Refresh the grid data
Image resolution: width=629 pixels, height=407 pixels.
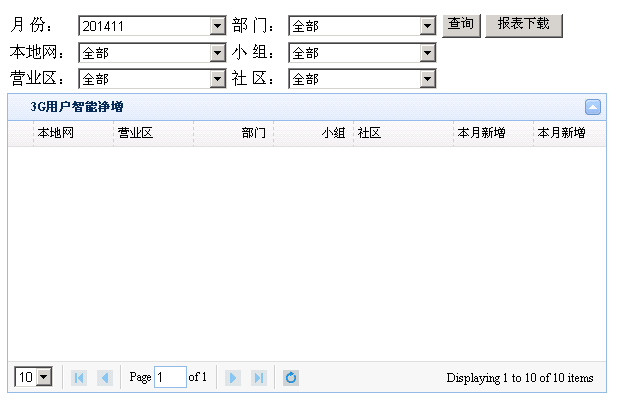291,377
